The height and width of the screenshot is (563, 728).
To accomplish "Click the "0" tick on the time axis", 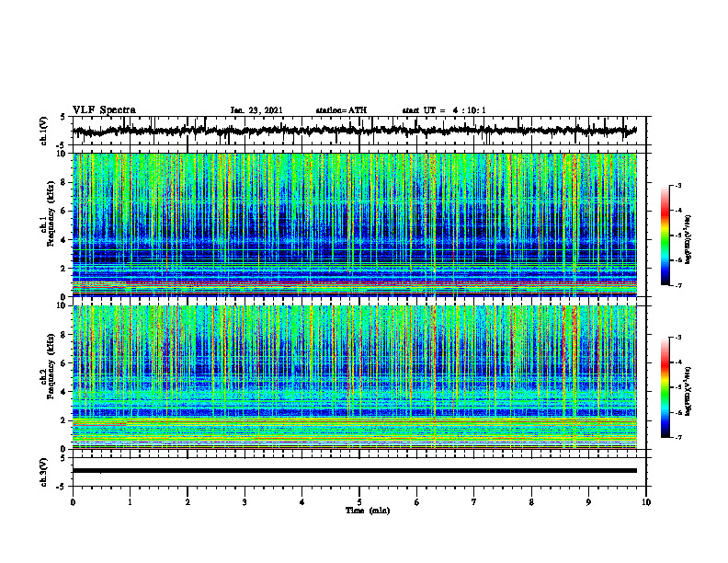I will point(73,502).
